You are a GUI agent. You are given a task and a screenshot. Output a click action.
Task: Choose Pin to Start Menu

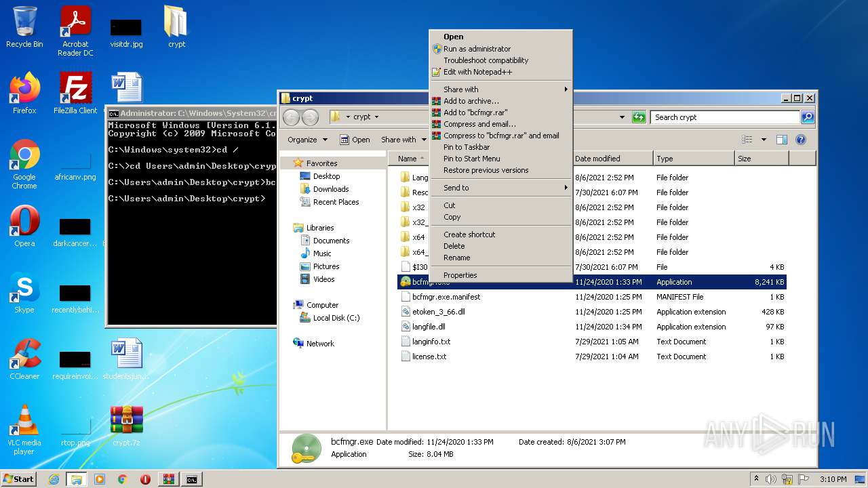pyautogui.click(x=500, y=159)
